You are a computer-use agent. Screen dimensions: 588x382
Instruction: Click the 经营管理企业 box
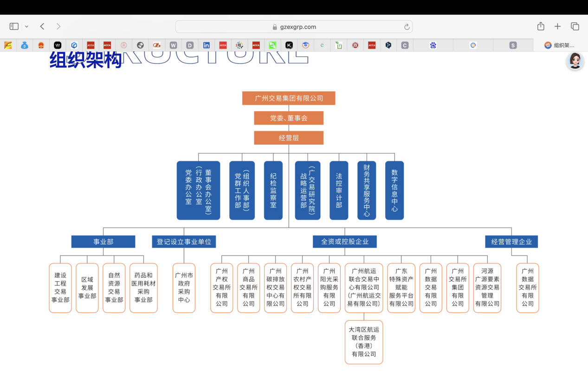pos(511,242)
